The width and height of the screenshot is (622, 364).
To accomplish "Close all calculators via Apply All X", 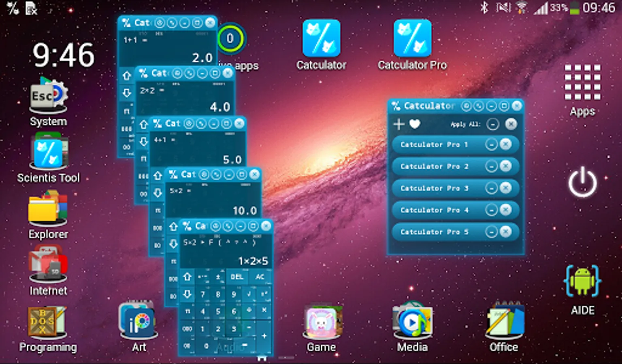I will point(511,124).
